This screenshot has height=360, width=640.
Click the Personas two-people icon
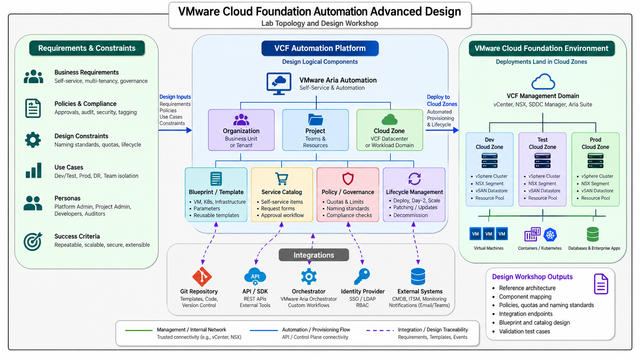tap(33, 203)
